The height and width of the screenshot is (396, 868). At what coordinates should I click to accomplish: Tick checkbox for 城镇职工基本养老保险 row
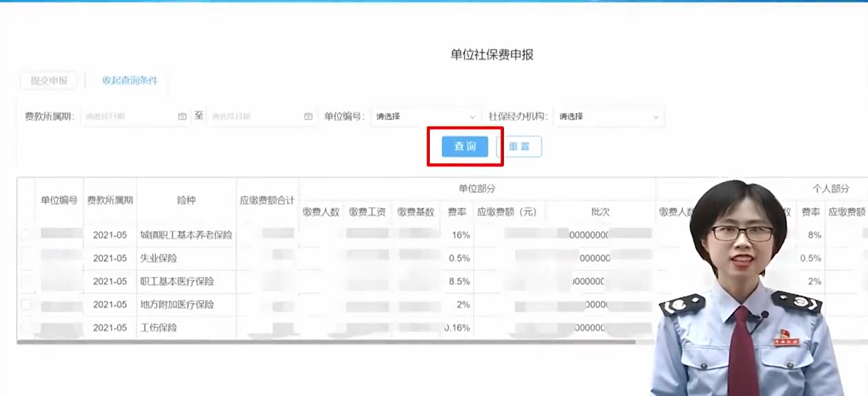tap(25, 235)
